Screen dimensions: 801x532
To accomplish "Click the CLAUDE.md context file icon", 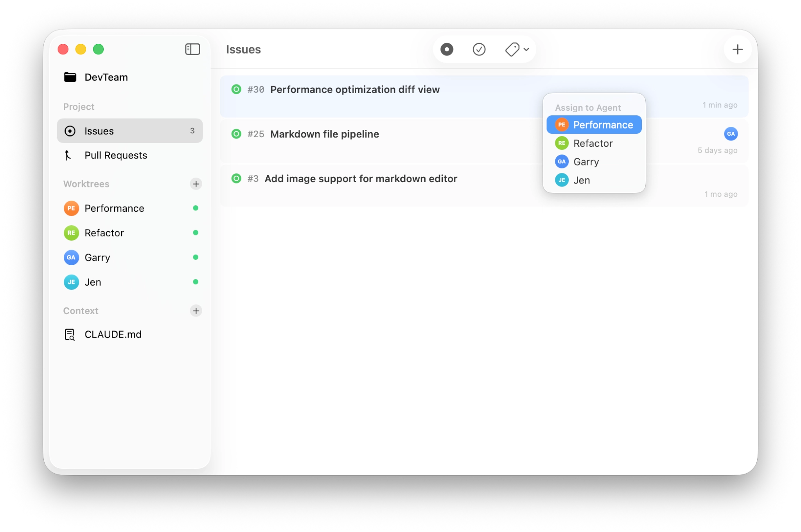I will click(69, 334).
